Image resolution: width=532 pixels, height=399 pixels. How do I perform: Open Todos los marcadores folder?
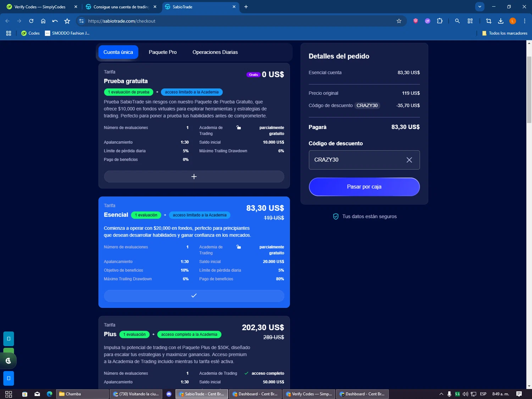[x=505, y=33]
